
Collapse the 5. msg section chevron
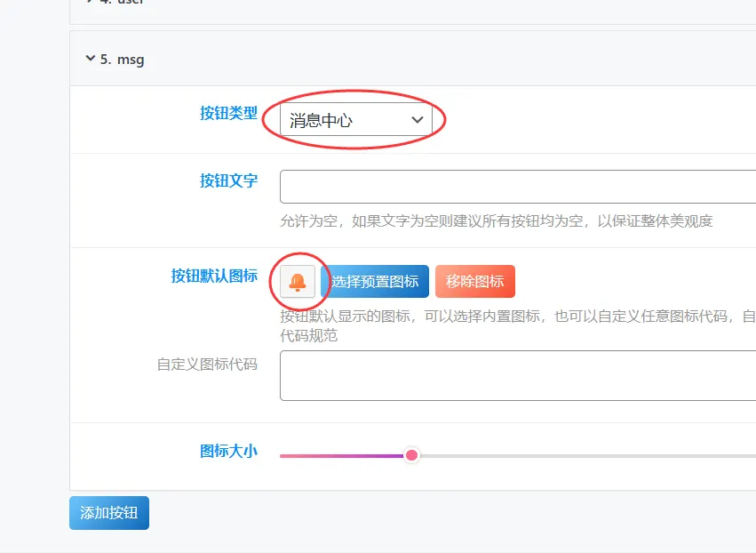90,59
